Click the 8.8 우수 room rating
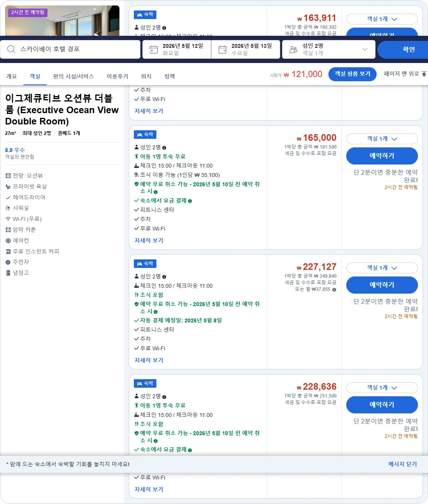 (x=15, y=150)
